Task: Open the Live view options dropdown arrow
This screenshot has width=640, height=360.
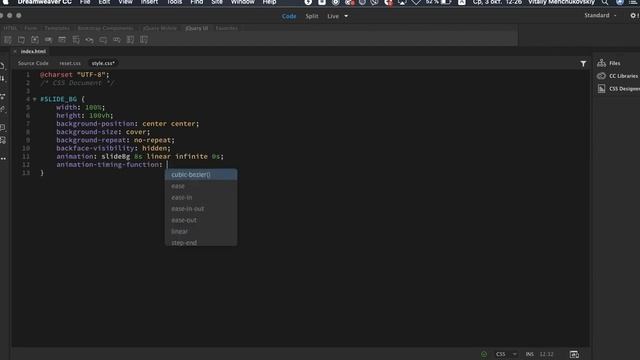Action: point(346,16)
